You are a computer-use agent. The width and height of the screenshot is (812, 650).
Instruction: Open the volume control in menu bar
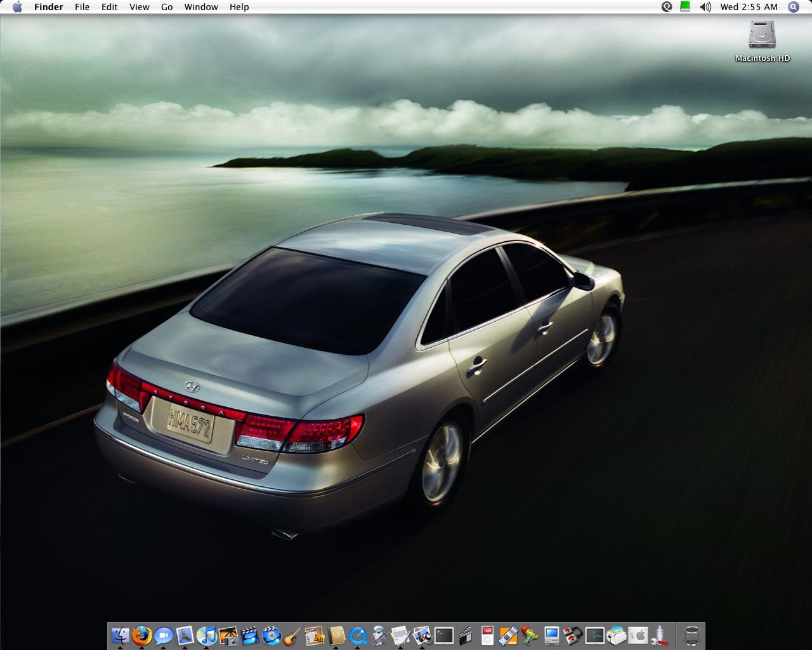point(705,7)
